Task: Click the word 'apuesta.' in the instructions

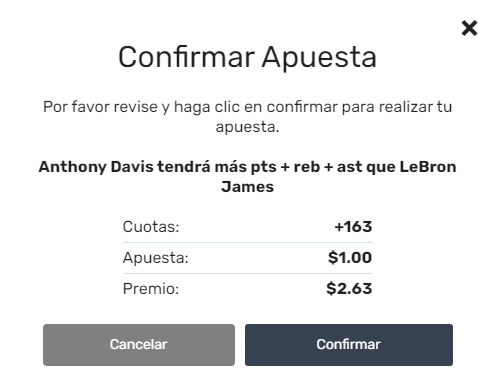Action: tap(247, 127)
